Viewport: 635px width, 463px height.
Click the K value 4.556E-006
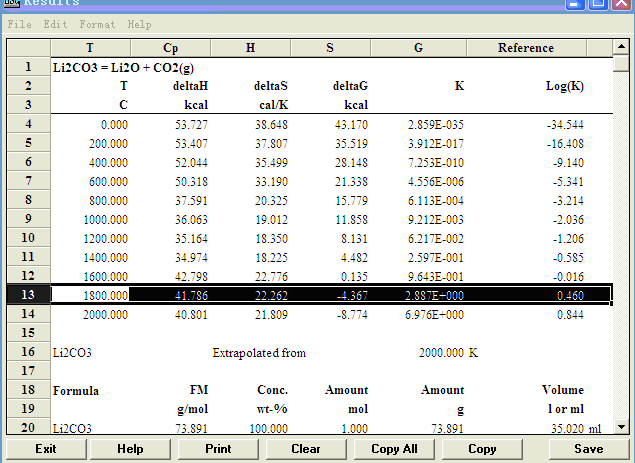pyautogui.click(x=436, y=181)
